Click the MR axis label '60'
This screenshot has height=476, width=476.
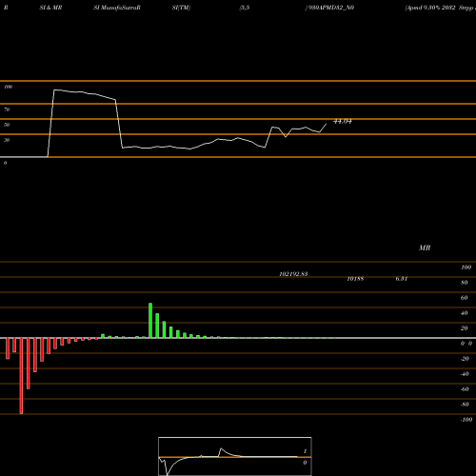coord(465,298)
